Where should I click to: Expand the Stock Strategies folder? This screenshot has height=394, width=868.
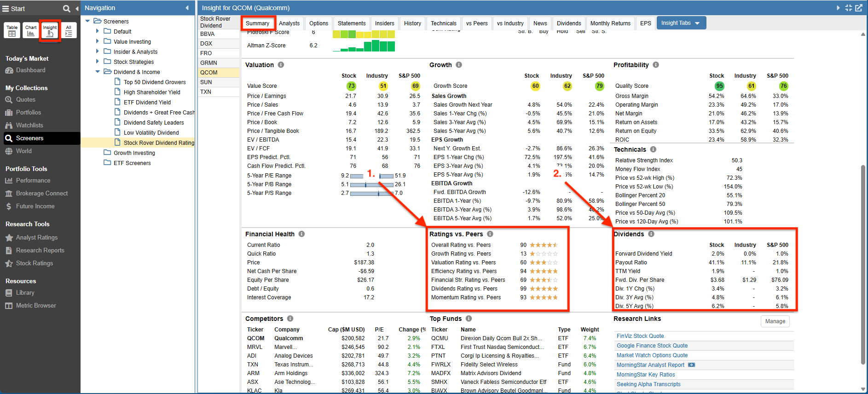(97, 62)
